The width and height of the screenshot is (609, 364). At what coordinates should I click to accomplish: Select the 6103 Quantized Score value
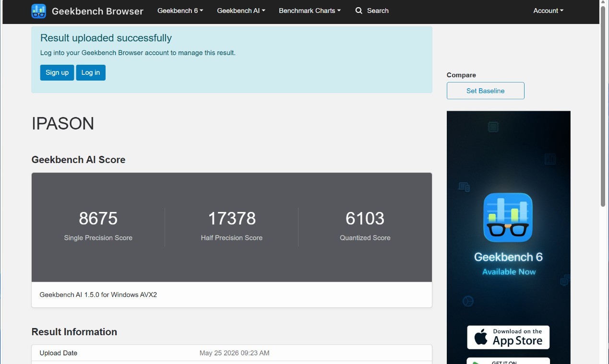point(365,218)
